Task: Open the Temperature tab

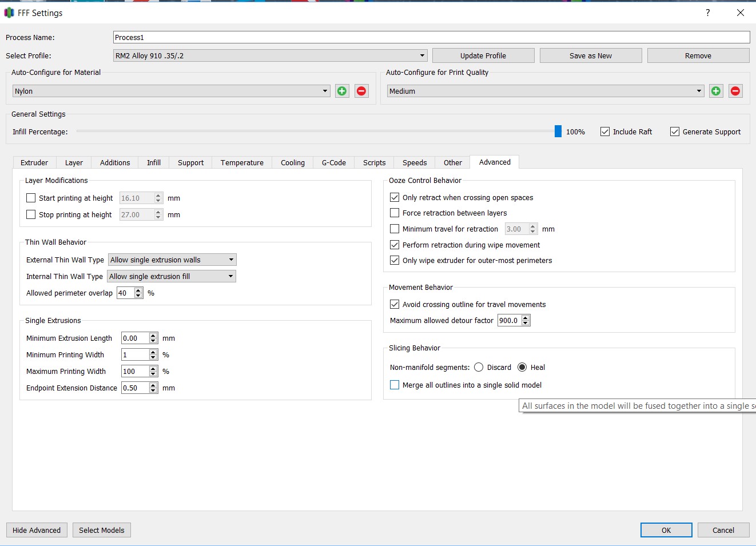Action: pos(242,162)
